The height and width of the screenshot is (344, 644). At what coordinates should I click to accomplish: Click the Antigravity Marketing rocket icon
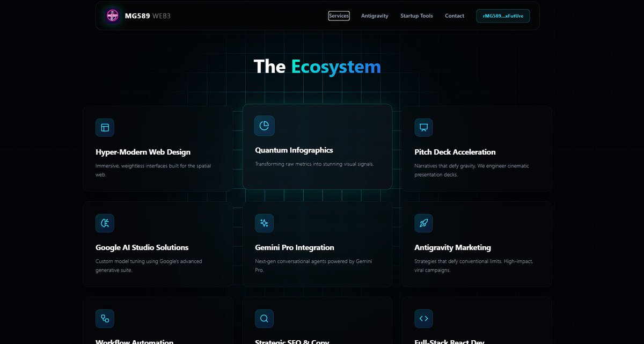pos(423,223)
